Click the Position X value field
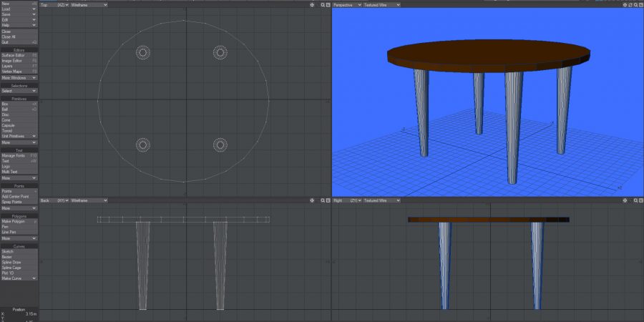Image resolution: width=644 pixels, height=322 pixels. (x=23, y=314)
